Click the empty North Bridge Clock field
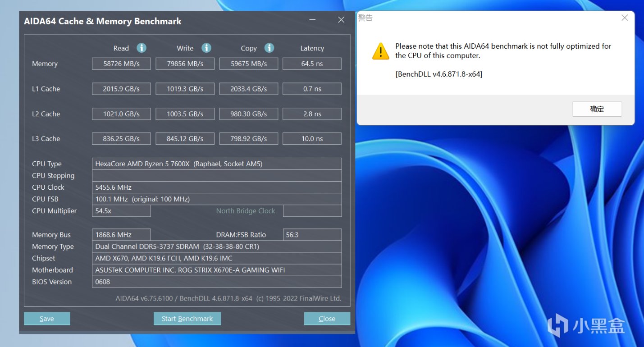 (312, 210)
